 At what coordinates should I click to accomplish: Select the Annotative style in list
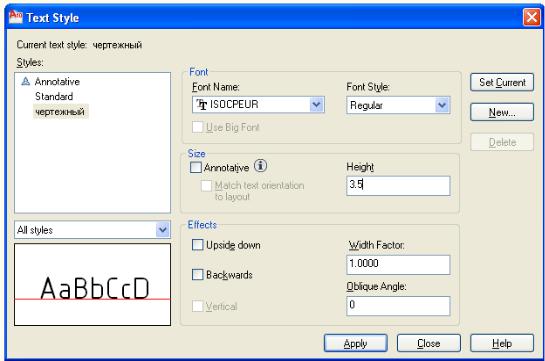pyautogui.click(x=57, y=82)
